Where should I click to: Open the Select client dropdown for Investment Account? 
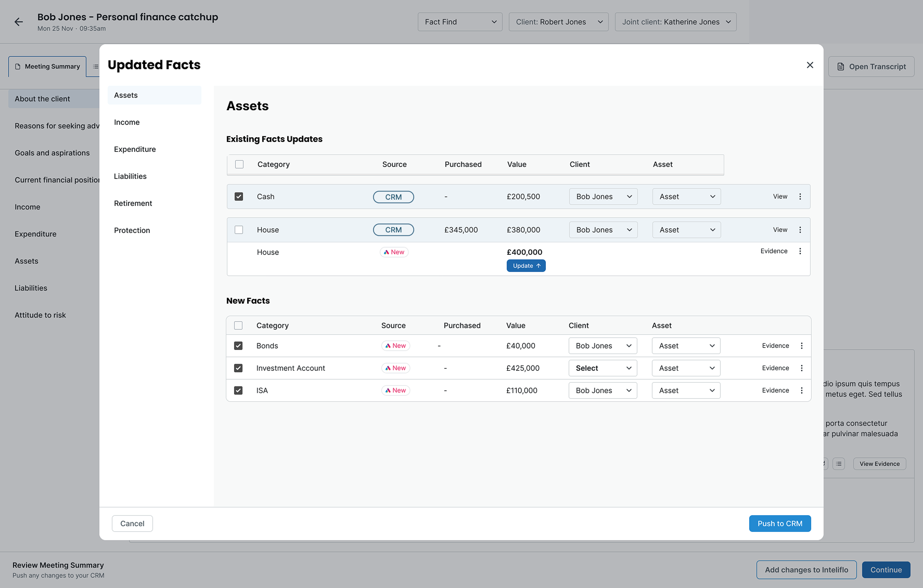603,368
